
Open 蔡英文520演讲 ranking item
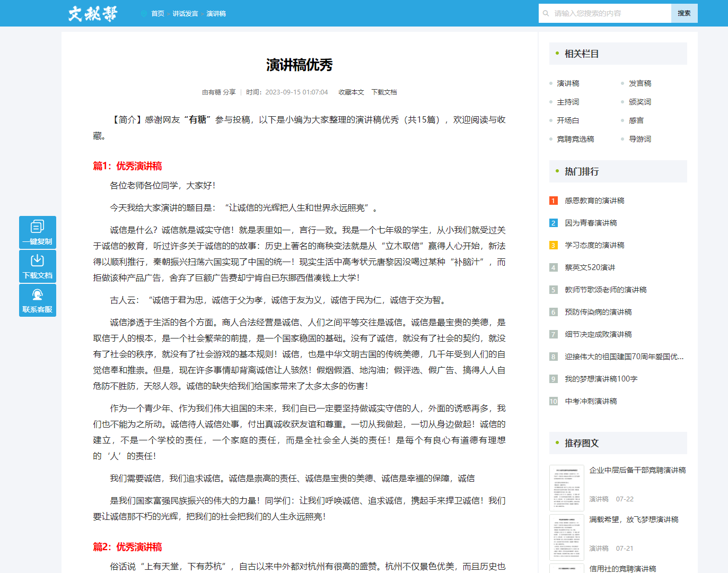(x=590, y=267)
